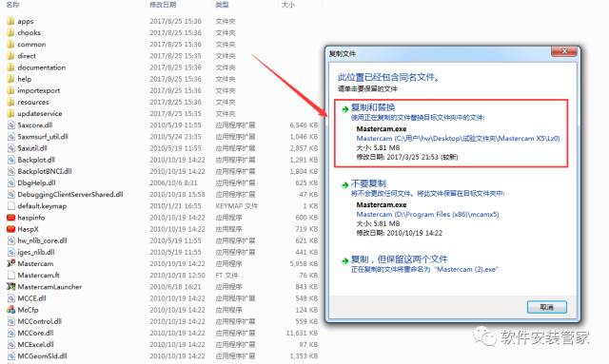This screenshot has width=609, height=364.
Task: Select the MastercamLauncher application icon
Action: 10,287
